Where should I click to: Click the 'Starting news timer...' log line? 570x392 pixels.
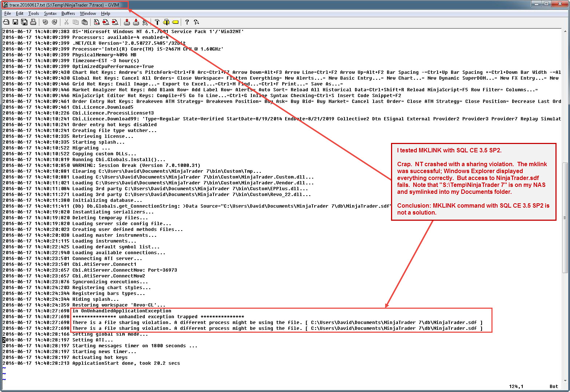69,352
